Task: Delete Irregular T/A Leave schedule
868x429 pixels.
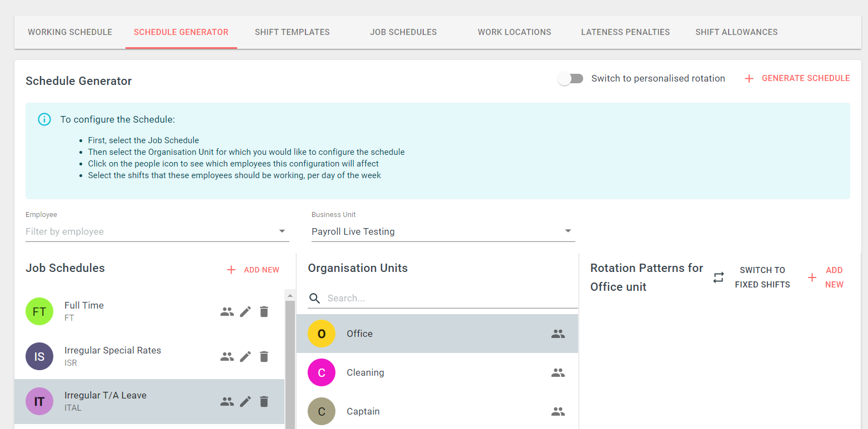Action: click(264, 402)
